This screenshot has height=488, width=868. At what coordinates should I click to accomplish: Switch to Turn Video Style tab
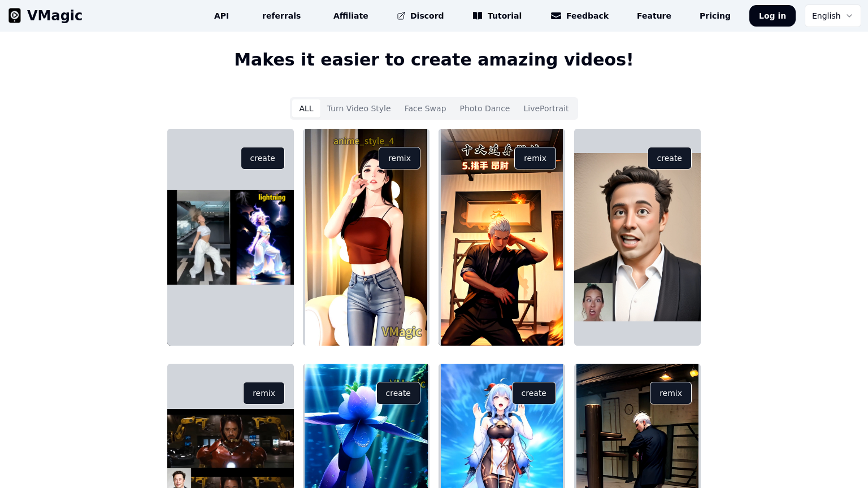(358, 108)
